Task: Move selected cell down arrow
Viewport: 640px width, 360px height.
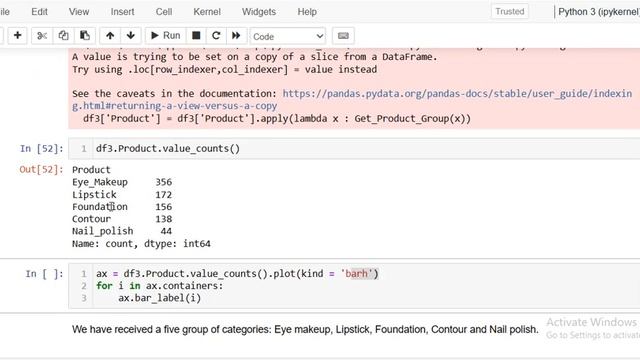Action: 131,36
